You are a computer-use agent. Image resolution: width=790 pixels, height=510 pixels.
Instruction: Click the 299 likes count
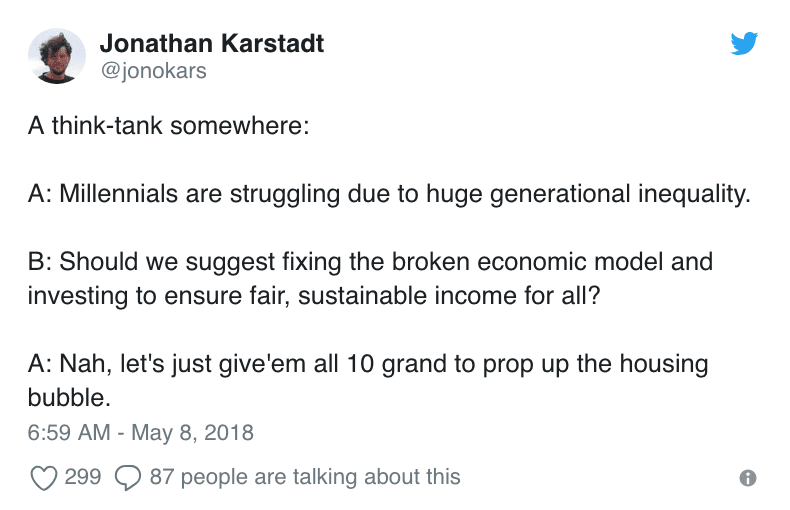[83, 477]
